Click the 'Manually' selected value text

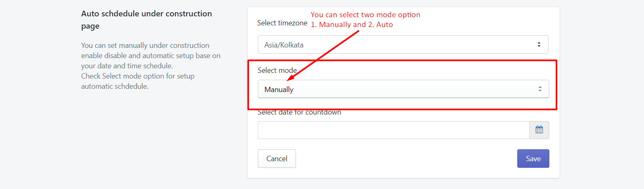pyautogui.click(x=279, y=89)
